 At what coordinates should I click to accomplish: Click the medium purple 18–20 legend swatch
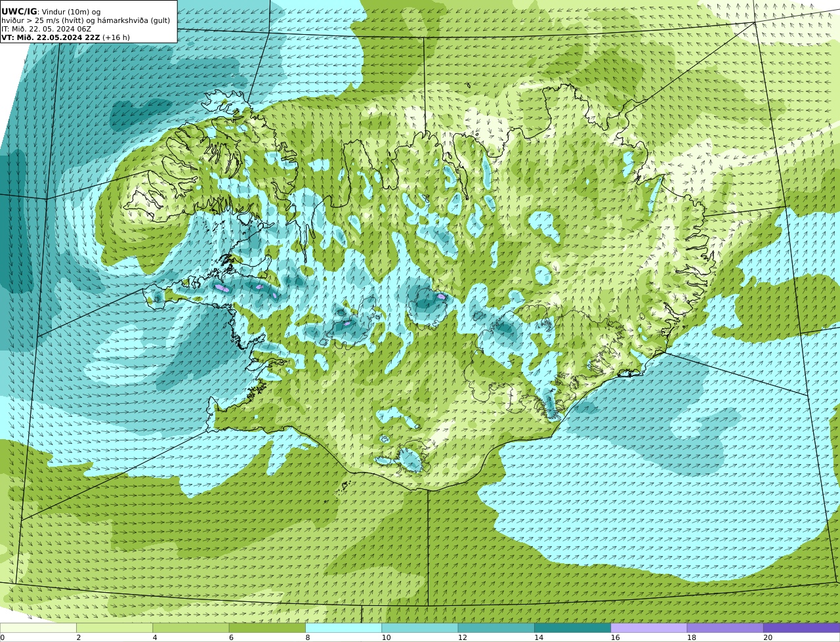click(x=725, y=628)
